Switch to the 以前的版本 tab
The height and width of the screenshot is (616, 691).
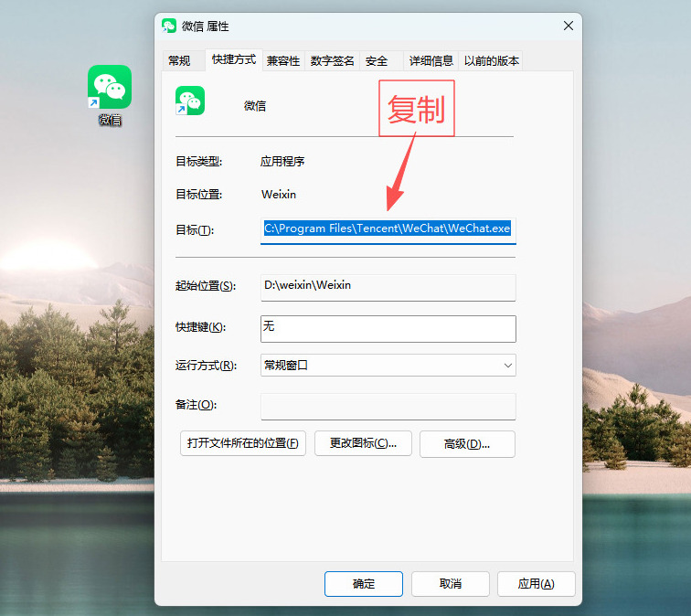point(492,61)
